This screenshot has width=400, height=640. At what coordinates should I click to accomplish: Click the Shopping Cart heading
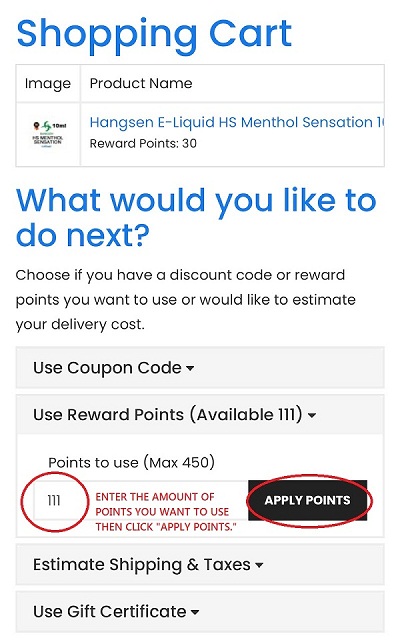pyautogui.click(x=154, y=34)
